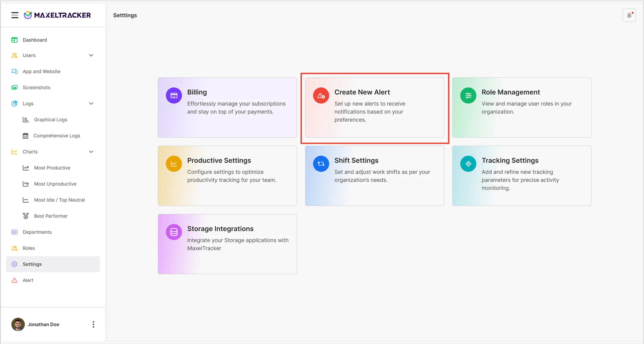Click the yellow Productive Settings icon

[x=174, y=164]
